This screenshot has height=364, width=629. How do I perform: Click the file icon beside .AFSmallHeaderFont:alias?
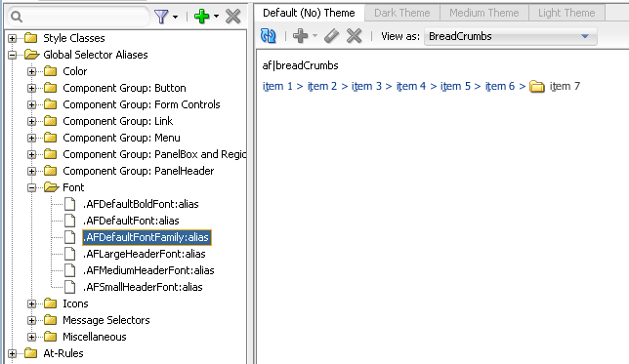(69, 287)
